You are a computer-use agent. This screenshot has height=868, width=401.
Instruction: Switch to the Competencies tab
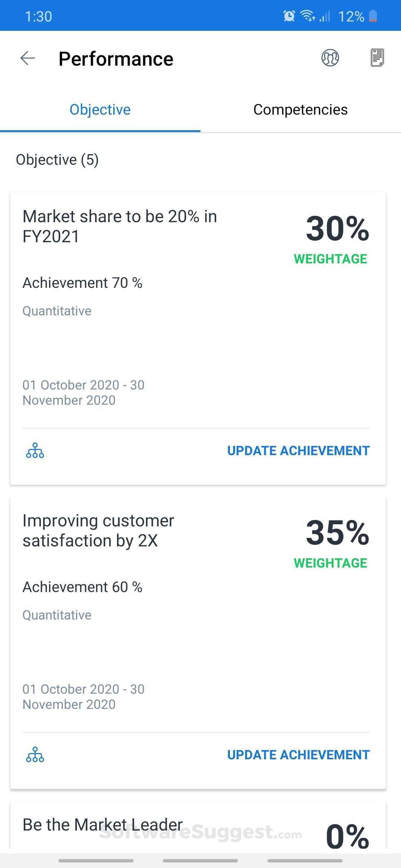pyautogui.click(x=300, y=109)
